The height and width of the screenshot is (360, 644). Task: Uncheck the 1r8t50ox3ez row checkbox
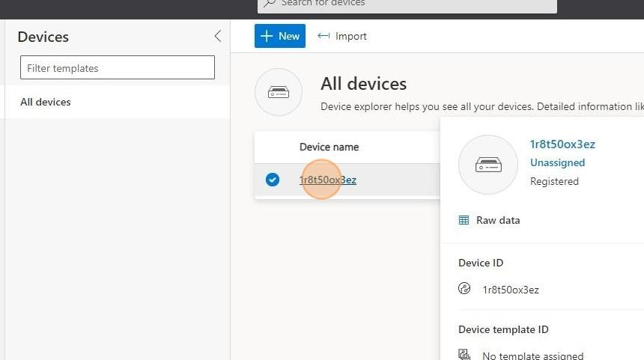tap(273, 180)
